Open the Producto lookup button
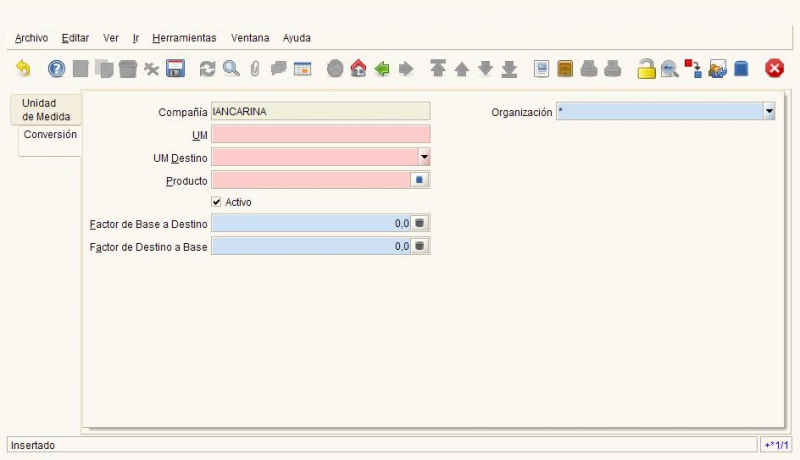 tap(421, 180)
